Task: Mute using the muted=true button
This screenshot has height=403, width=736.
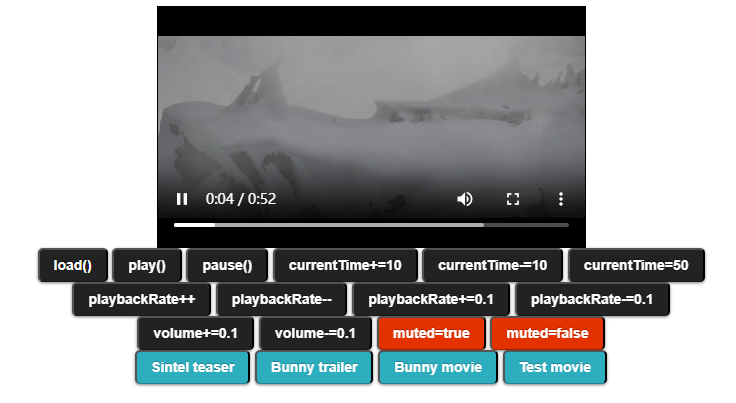Action: (431, 334)
